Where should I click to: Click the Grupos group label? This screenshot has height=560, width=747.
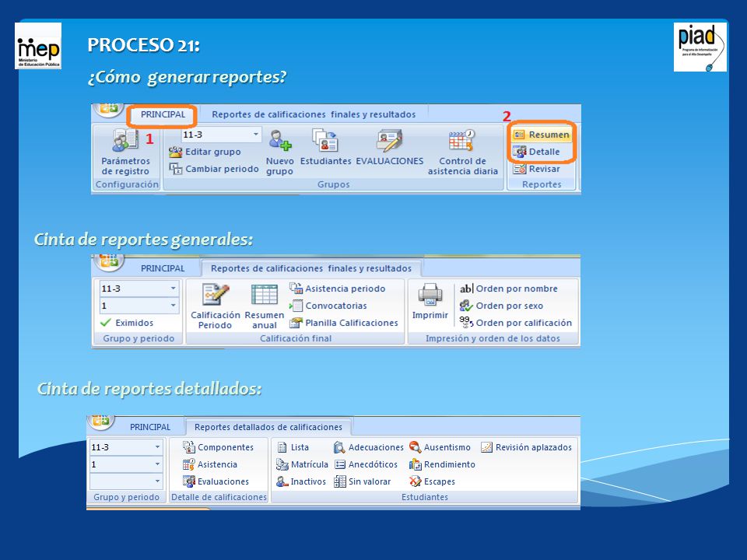334,184
